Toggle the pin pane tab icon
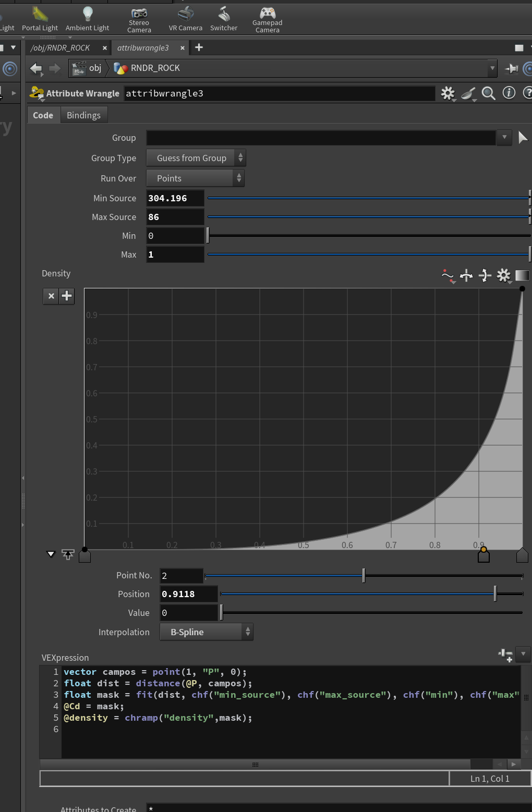 click(511, 68)
